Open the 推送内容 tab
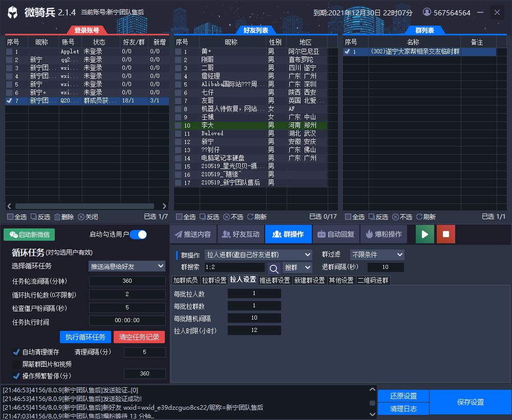512x420 pixels. pos(193,234)
